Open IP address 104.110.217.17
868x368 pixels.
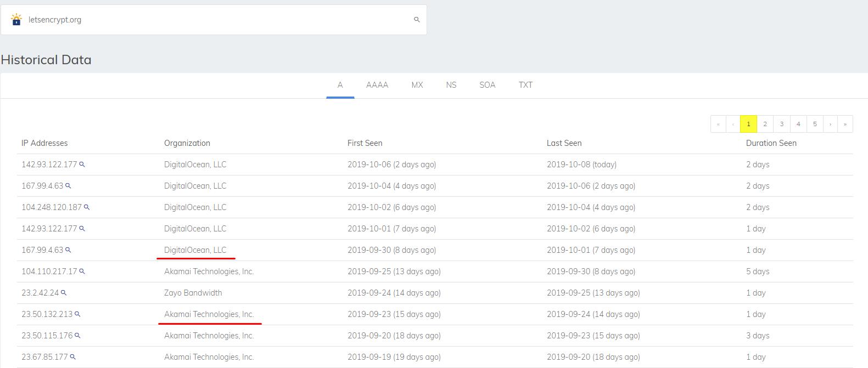pyautogui.click(x=49, y=271)
